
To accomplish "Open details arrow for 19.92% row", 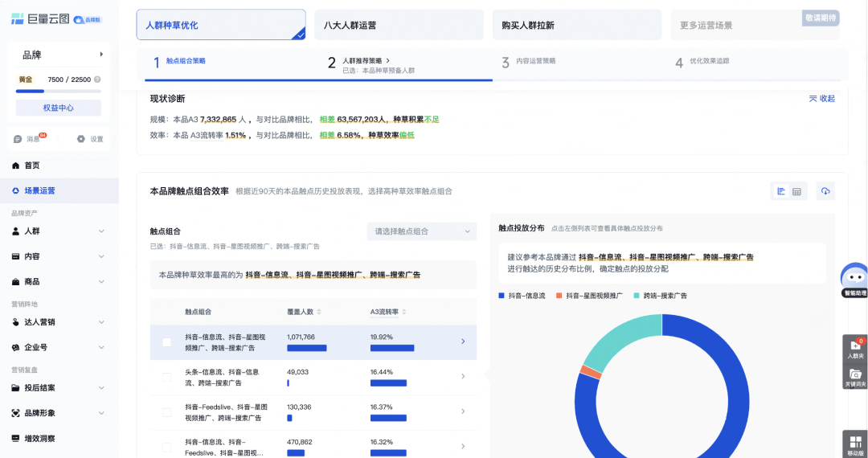I will pyautogui.click(x=464, y=341).
